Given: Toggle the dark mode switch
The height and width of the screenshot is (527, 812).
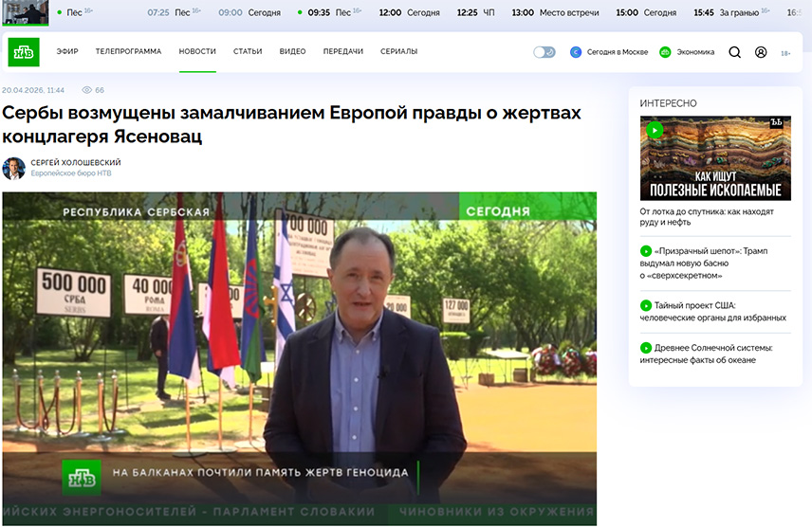Looking at the screenshot, I should coord(544,52).
